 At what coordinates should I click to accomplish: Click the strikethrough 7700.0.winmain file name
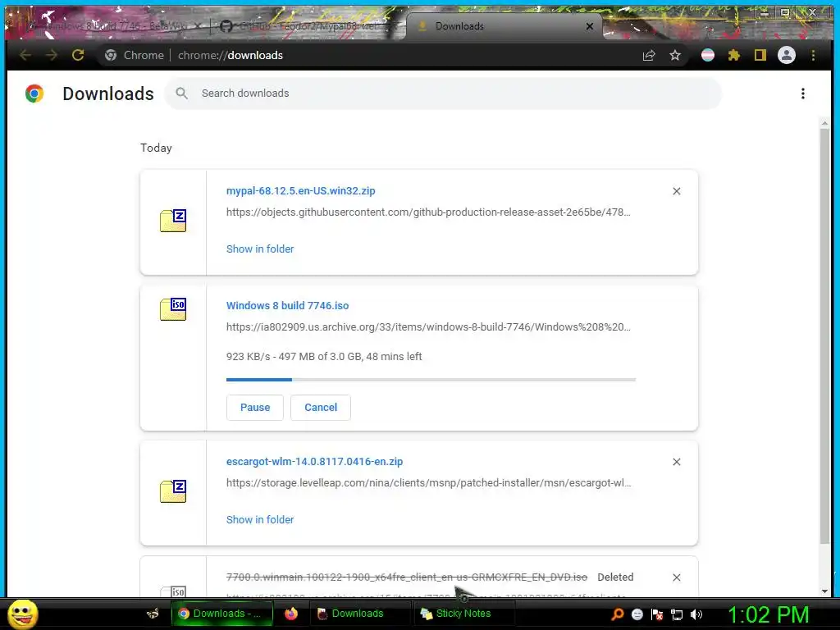pyautogui.click(x=407, y=577)
